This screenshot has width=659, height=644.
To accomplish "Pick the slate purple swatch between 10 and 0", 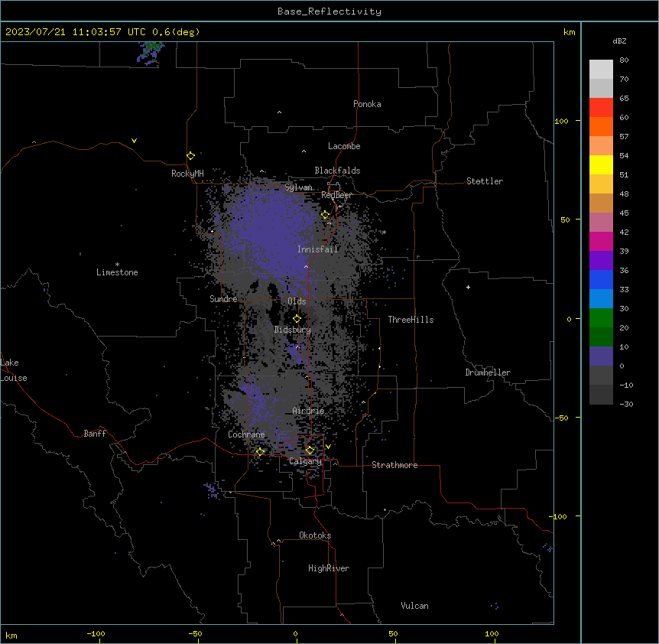I will 601,356.
